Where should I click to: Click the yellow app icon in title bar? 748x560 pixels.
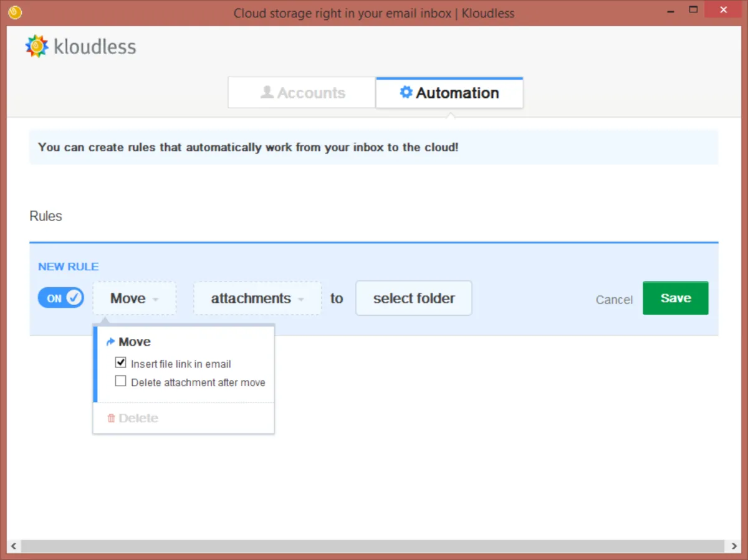pyautogui.click(x=15, y=12)
